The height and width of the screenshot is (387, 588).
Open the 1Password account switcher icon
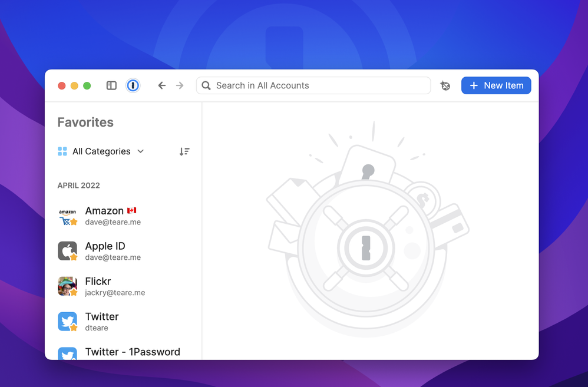click(133, 85)
